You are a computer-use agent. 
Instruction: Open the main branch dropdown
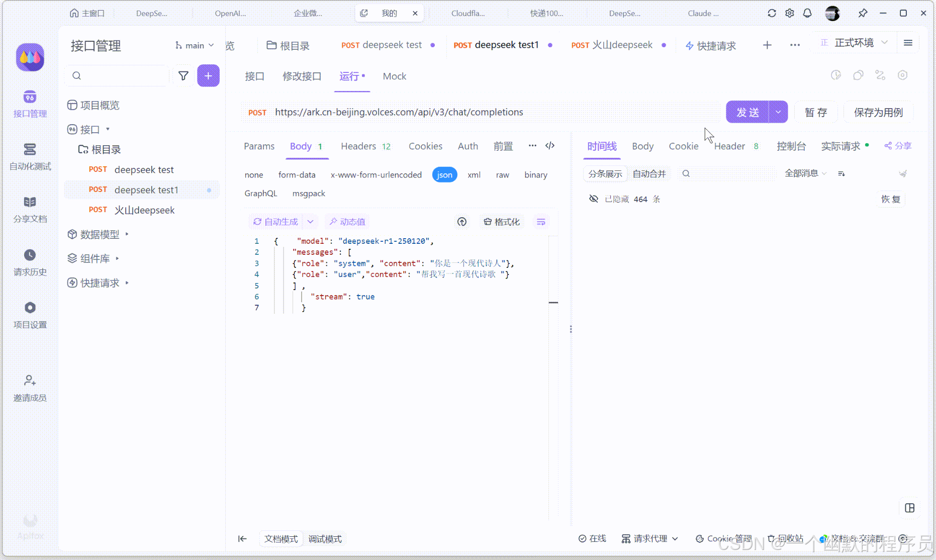[194, 45]
